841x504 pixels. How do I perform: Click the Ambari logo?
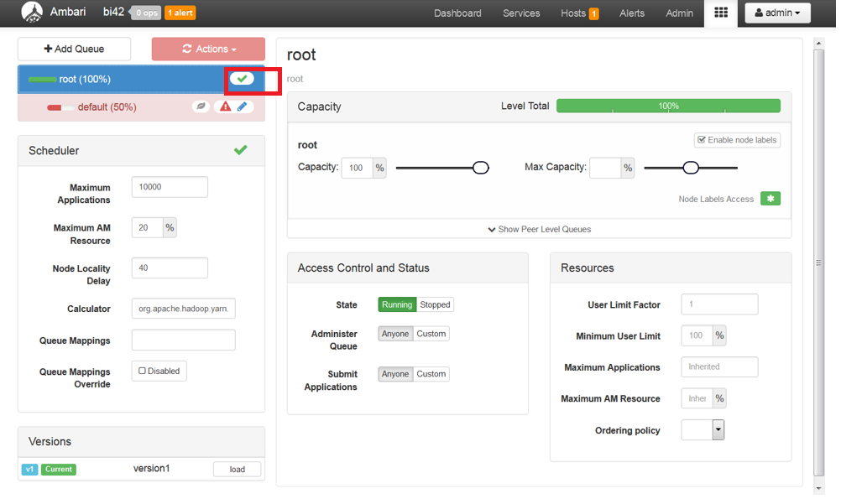pos(32,13)
